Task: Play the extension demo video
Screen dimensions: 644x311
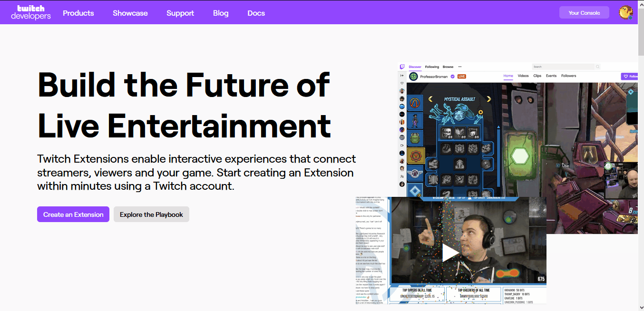Action: click(450, 253)
